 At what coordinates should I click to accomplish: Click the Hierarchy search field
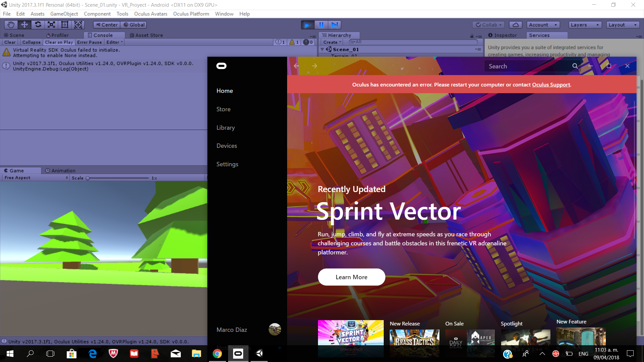click(413, 42)
